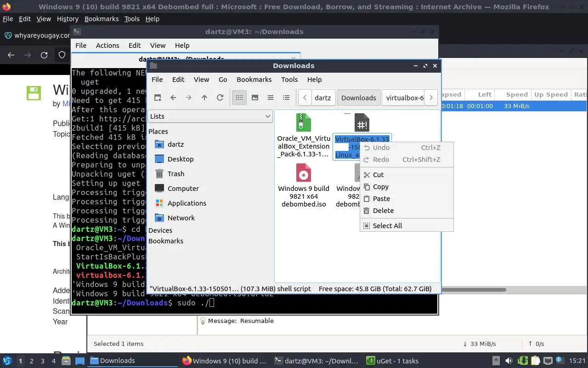
Task: Switch to icon view mode
Action: pos(239,98)
